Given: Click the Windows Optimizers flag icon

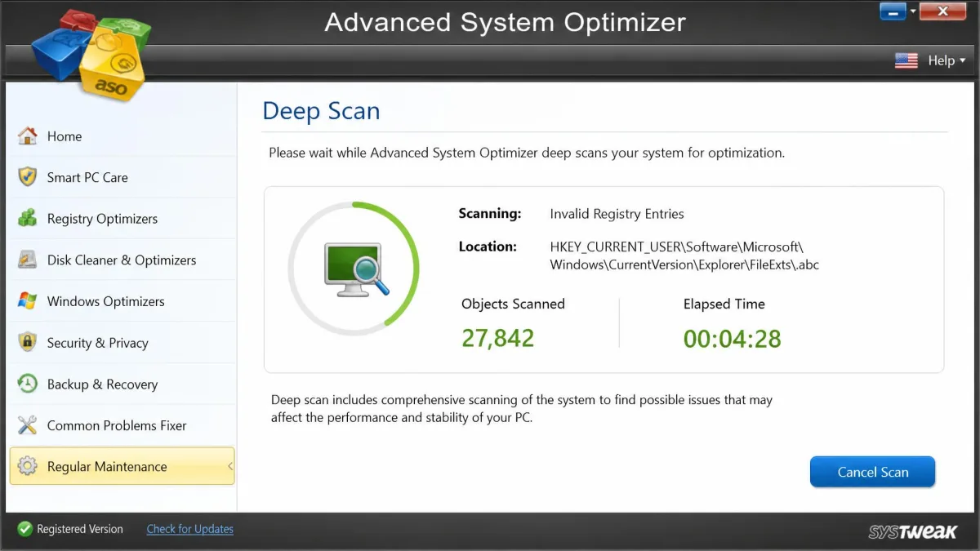Looking at the screenshot, I should [x=27, y=301].
